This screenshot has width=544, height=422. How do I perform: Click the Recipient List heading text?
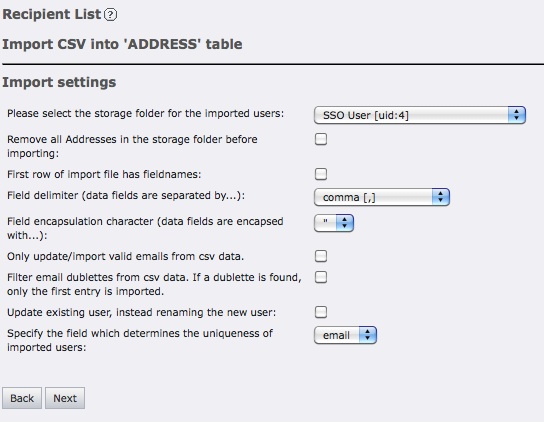[x=51, y=14]
